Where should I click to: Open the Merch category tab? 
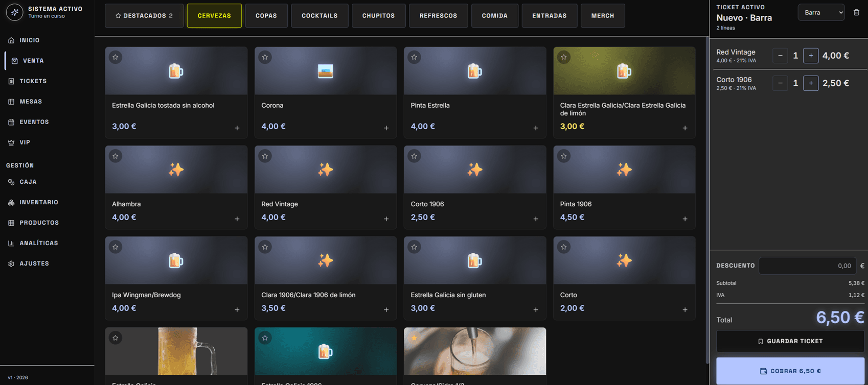point(603,16)
